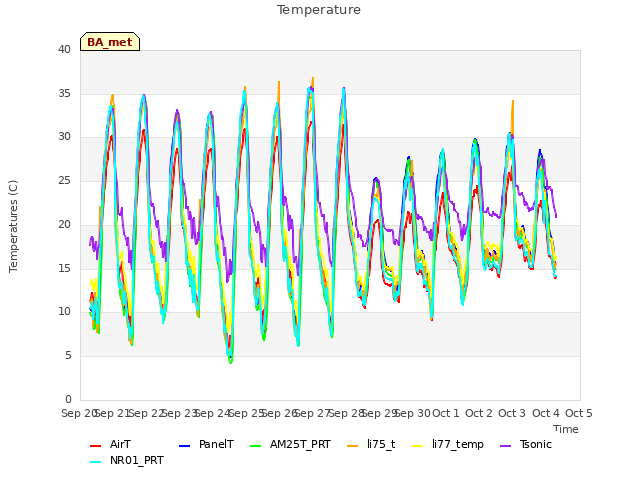Image resolution: width=640 pixels, height=480 pixels.
Task: Click the 5 y-axis tick label
Action: pos(68,356)
